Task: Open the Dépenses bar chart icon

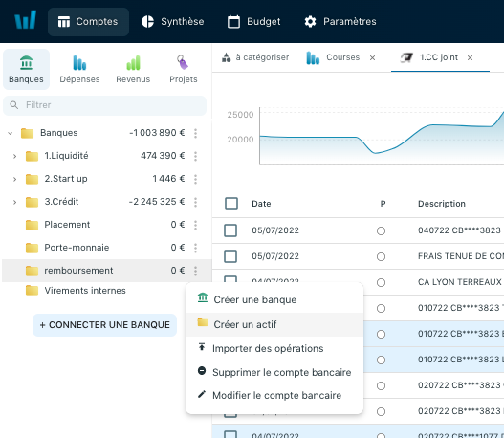Action: [x=79, y=63]
